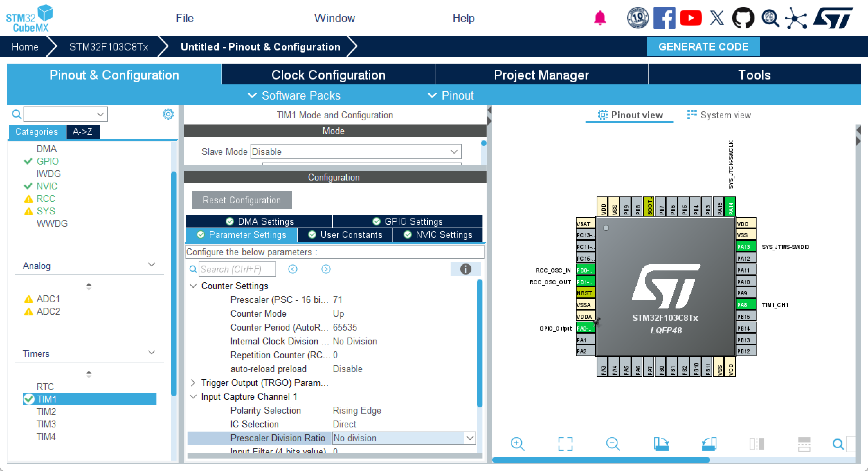Zoom out of the pinout view
868x471 pixels.
pos(613,444)
